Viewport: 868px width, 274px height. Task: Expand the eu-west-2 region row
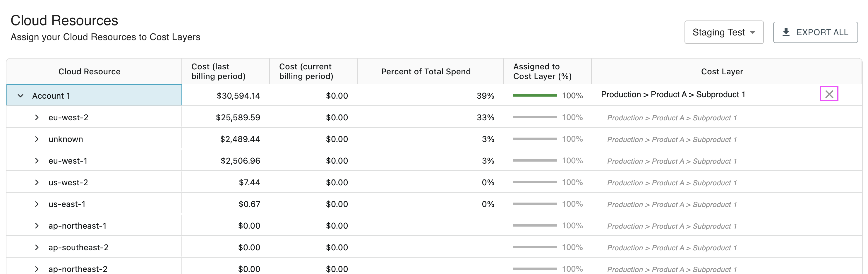[x=37, y=117]
